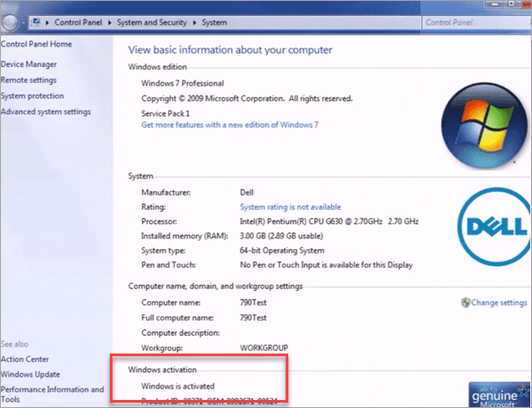Select System and Security in the breadcrumb
Image resolution: width=532 pixels, height=408 pixels.
click(x=152, y=22)
